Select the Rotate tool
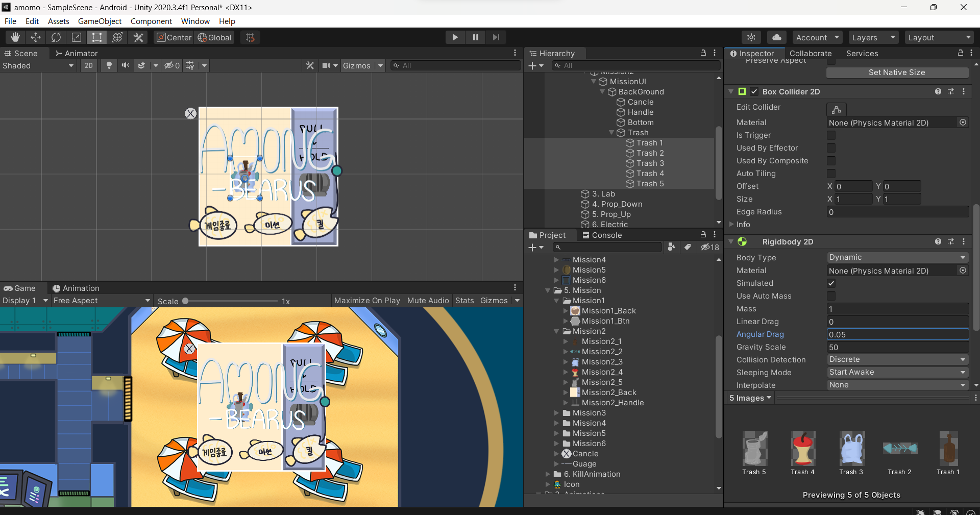 click(x=56, y=37)
